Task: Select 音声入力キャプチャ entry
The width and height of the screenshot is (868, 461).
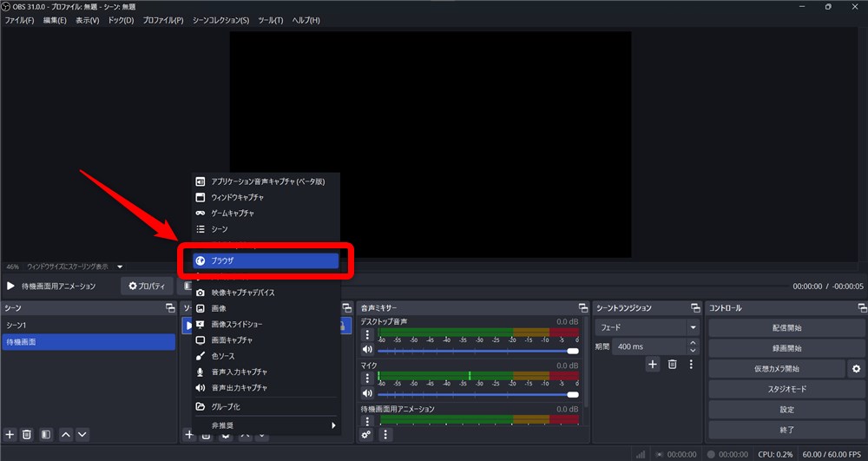Action: click(266, 372)
